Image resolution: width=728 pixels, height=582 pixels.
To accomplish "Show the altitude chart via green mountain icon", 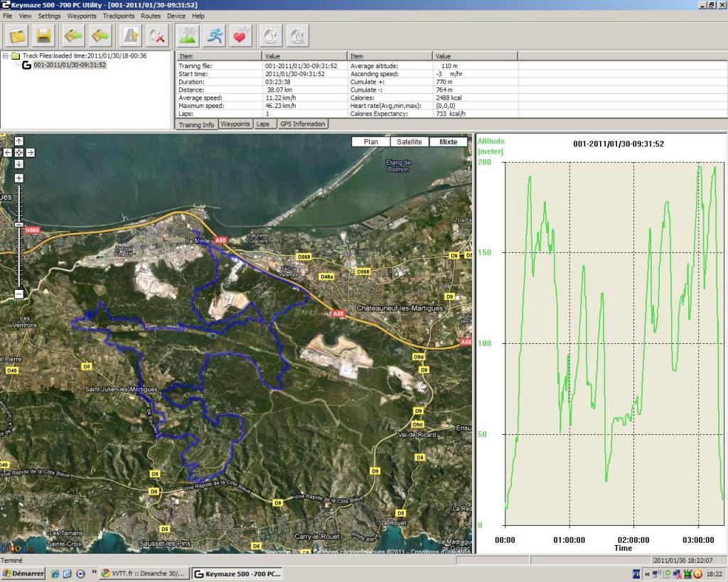I will pyautogui.click(x=188, y=36).
